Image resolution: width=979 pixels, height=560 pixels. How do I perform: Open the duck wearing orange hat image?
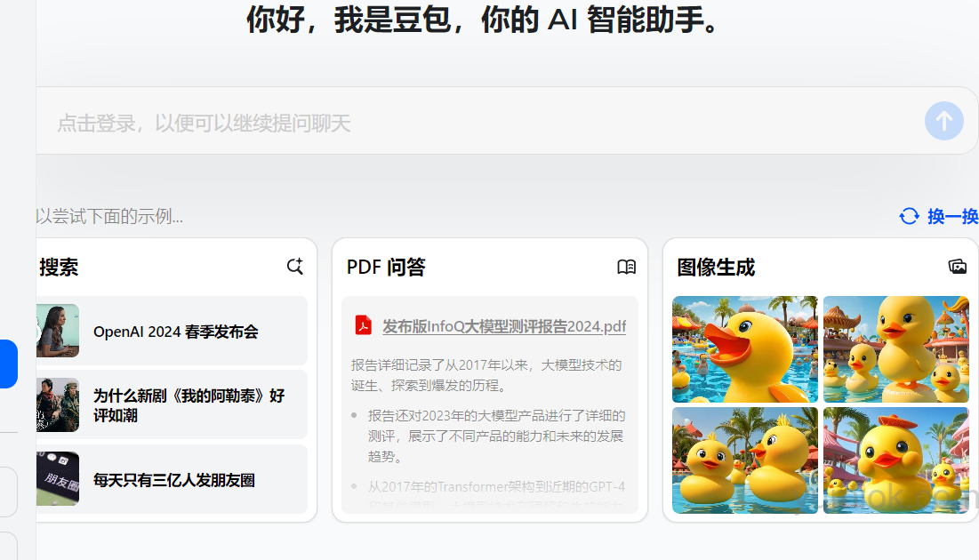896,460
